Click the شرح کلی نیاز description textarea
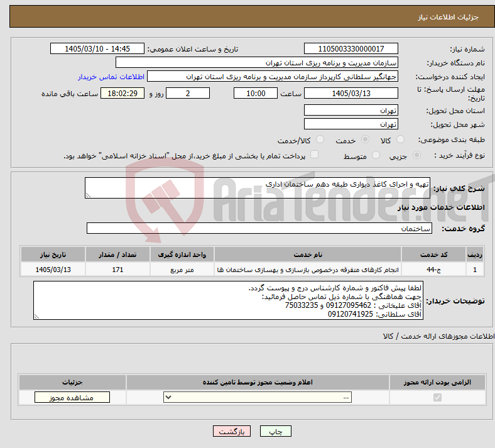 tap(258, 188)
